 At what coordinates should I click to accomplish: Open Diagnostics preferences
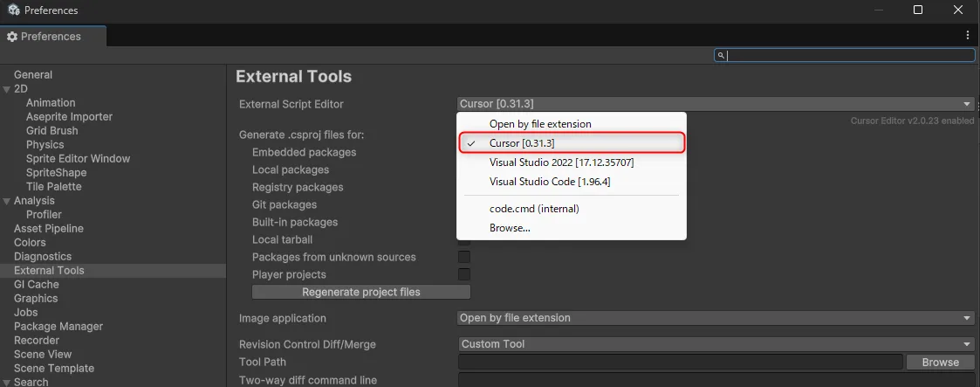[x=43, y=256]
